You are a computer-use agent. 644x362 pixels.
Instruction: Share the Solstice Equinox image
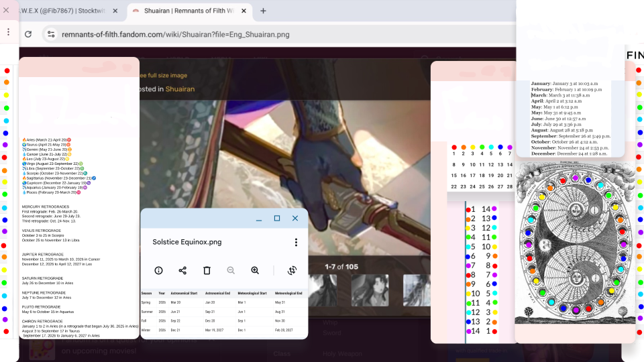click(182, 270)
